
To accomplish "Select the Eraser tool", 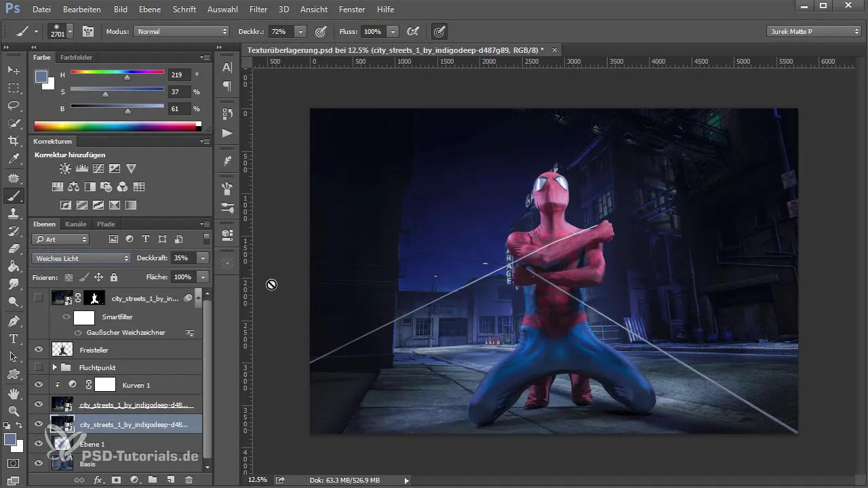I will click(x=14, y=249).
